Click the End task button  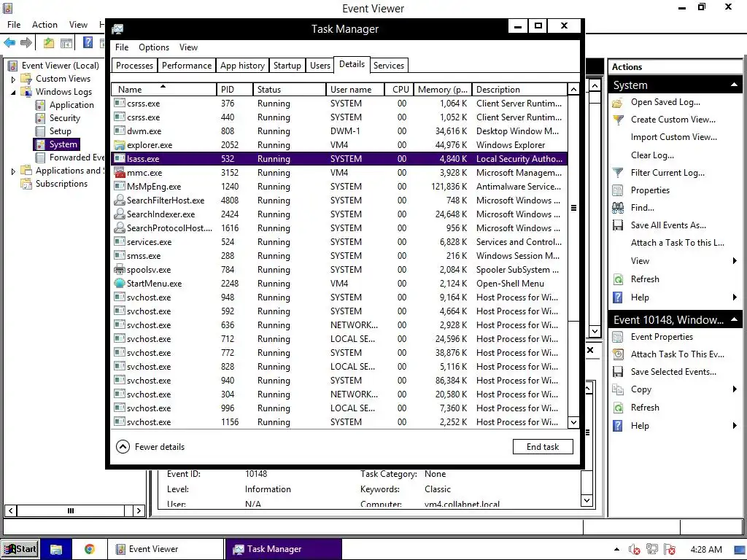[x=543, y=447]
